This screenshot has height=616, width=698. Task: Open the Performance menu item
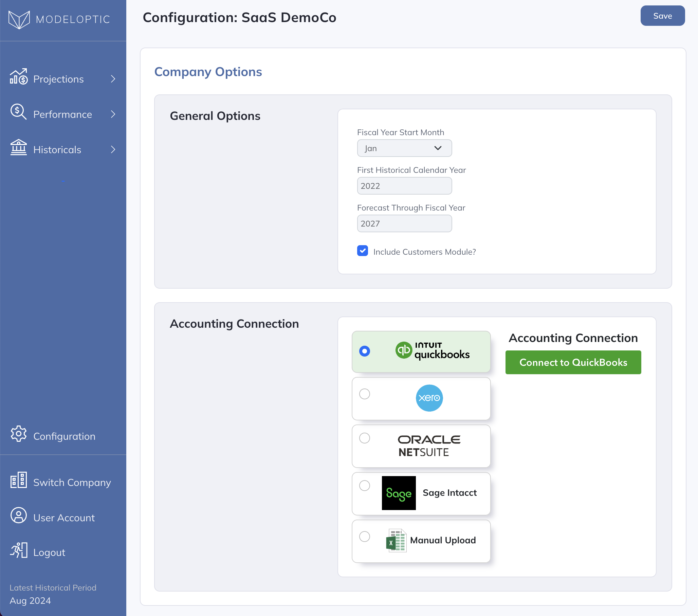63,114
